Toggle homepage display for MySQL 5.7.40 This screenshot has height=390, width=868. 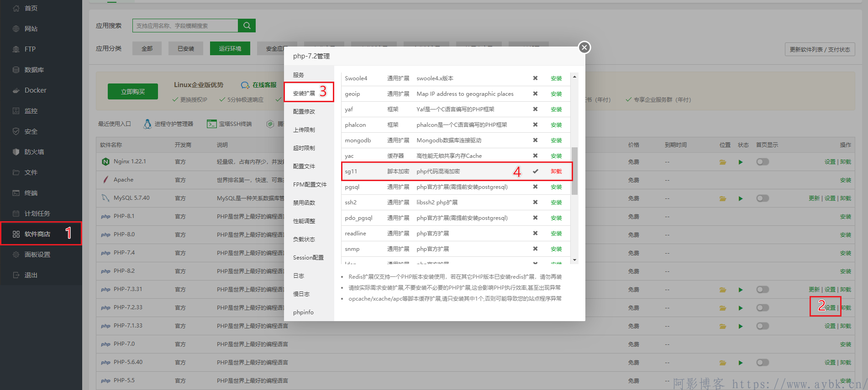point(763,198)
